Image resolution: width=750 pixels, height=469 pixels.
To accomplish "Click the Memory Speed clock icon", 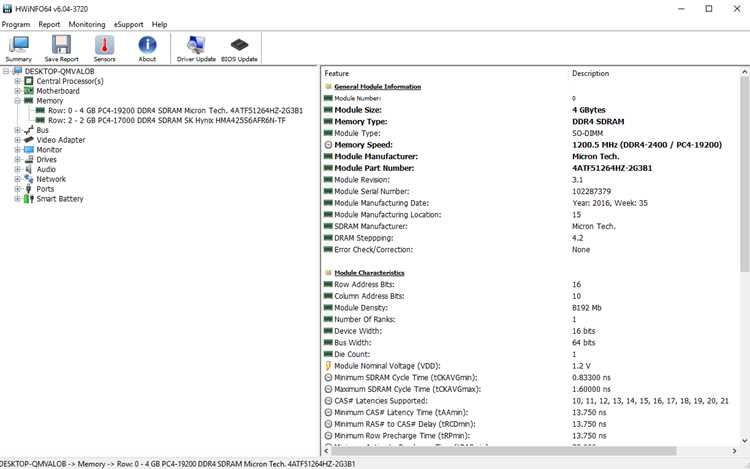I will point(328,145).
